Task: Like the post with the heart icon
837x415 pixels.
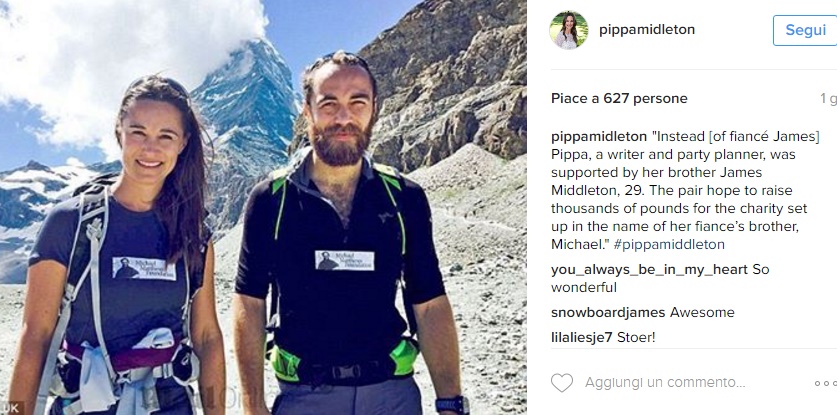Action: pyautogui.click(x=562, y=382)
